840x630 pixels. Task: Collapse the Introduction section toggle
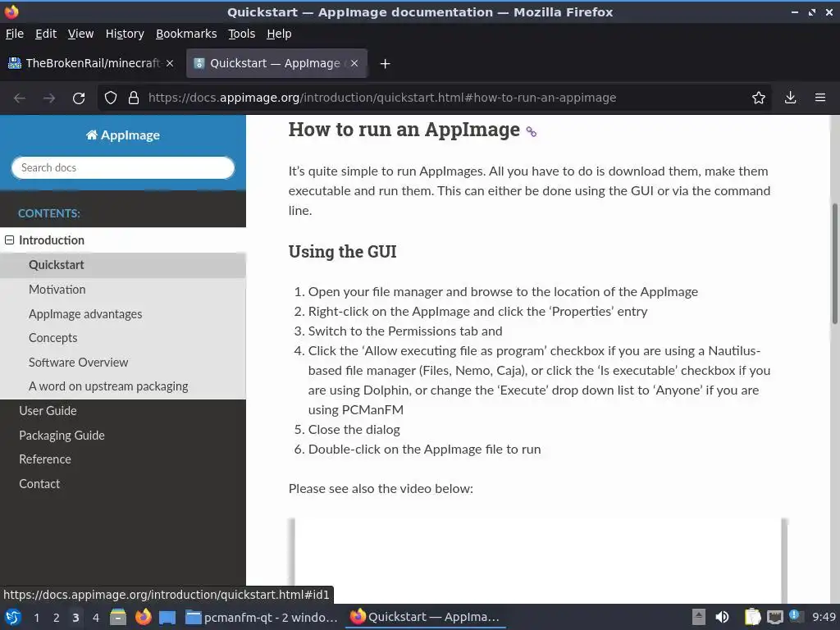click(x=9, y=240)
